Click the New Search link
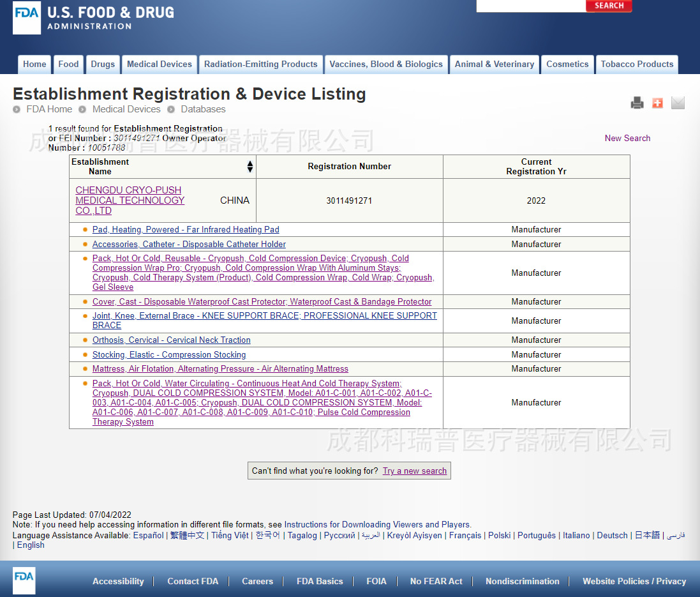The height and width of the screenshot is (597, 700). coord(627,138)
